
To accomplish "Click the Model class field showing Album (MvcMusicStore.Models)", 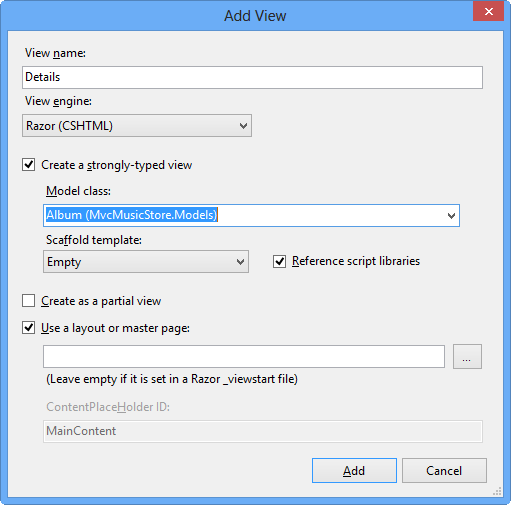I will [x=251, y=215].
